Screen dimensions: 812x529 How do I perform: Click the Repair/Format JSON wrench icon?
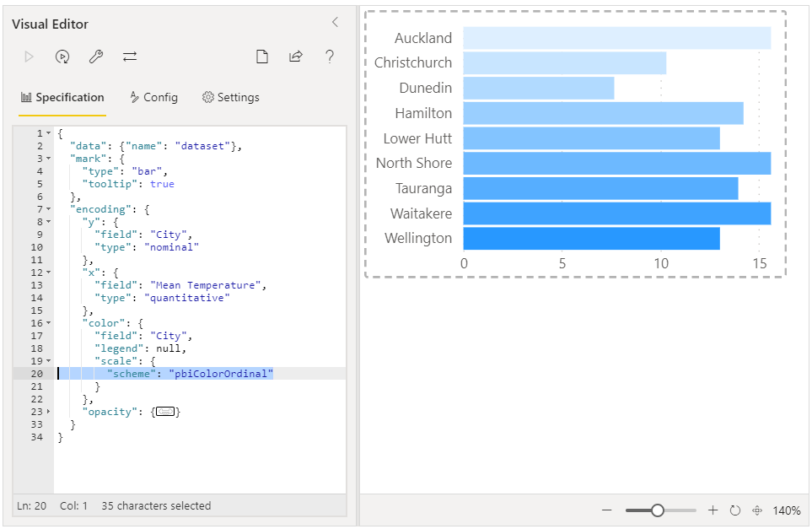[96, 57]
